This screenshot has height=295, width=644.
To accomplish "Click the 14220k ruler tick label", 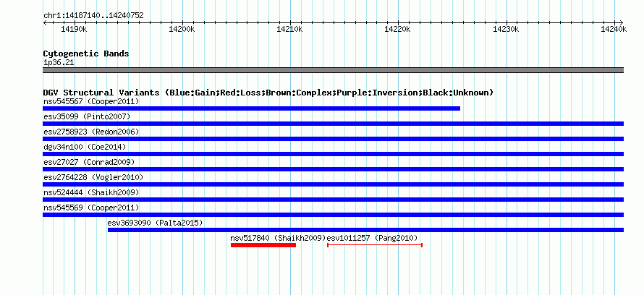I will [x=397, y=29].
